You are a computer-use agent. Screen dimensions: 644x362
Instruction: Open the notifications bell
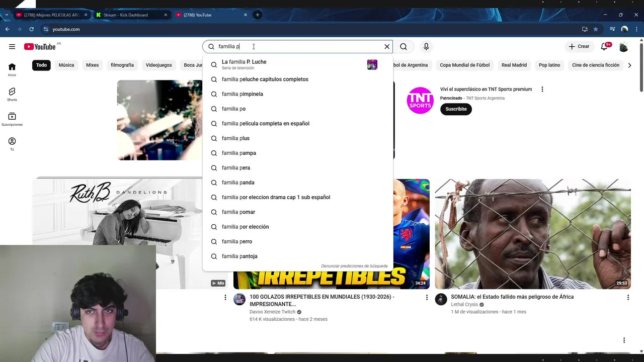(x=604, y=47)
